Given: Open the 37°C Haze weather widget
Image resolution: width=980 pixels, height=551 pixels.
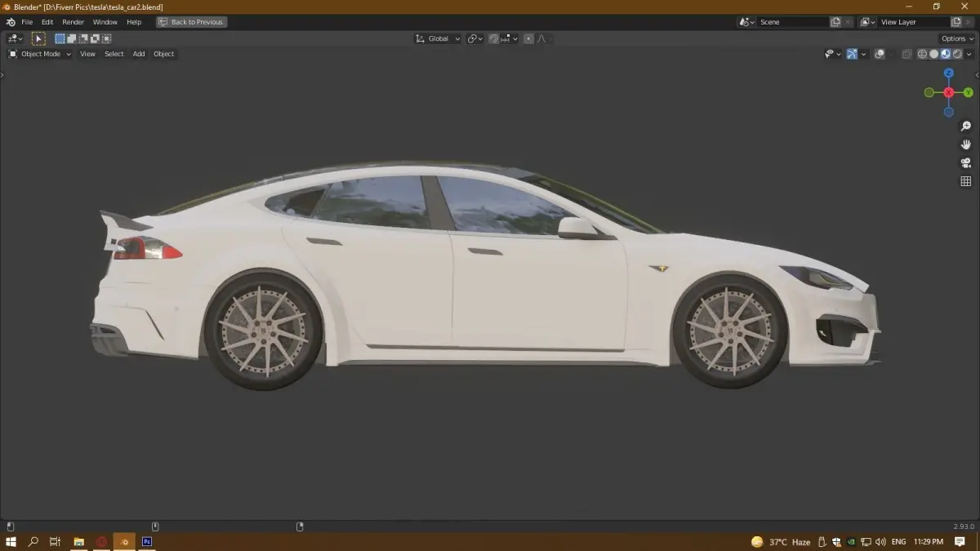Looking at the screenshot, I should point(781,542).
